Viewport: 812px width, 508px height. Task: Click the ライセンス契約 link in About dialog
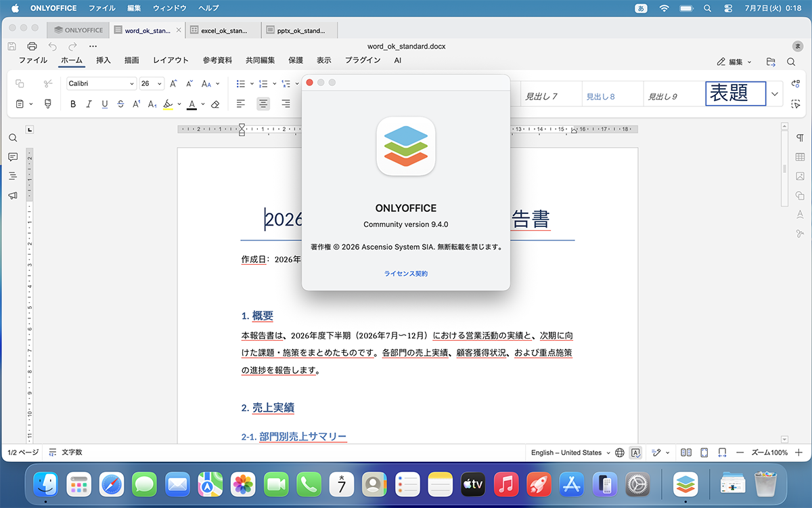[x=406, y=274]
